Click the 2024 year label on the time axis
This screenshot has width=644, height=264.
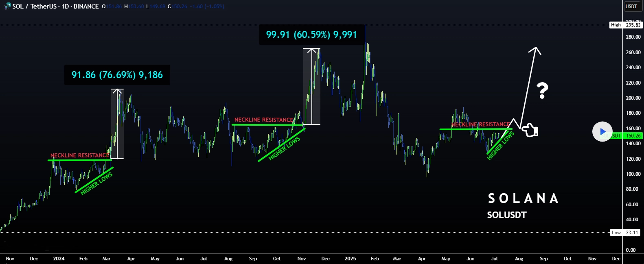coord(59,258)
